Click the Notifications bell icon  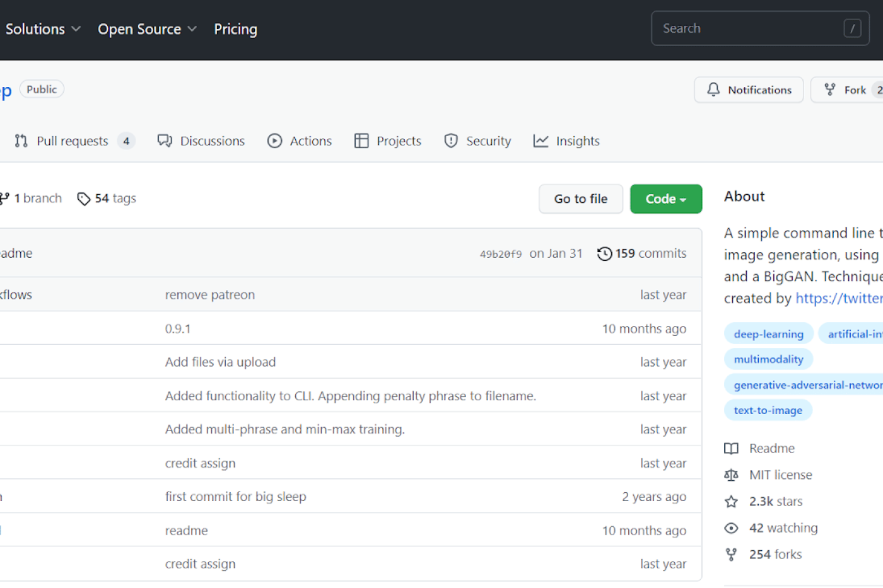click(x=713, y=89)
